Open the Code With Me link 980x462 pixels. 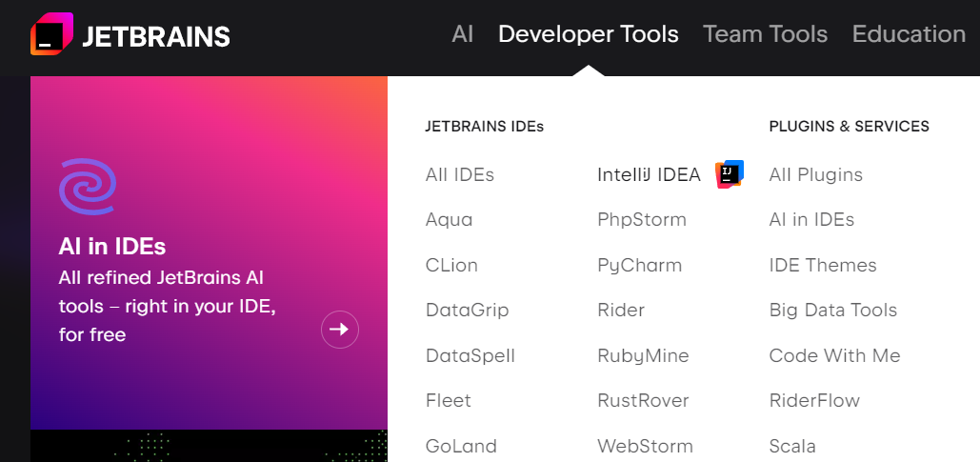(835, 355)
